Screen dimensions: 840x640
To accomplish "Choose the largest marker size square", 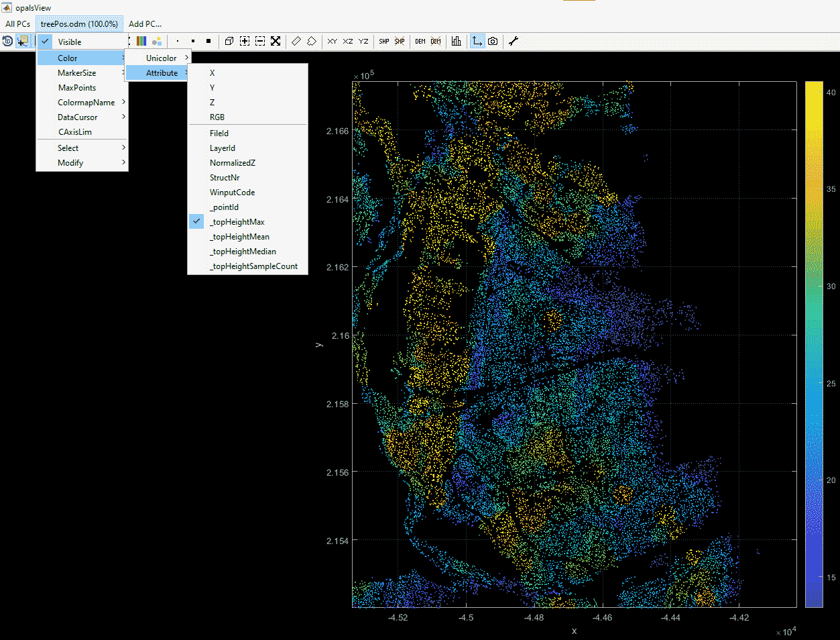I will pos(208,42).
